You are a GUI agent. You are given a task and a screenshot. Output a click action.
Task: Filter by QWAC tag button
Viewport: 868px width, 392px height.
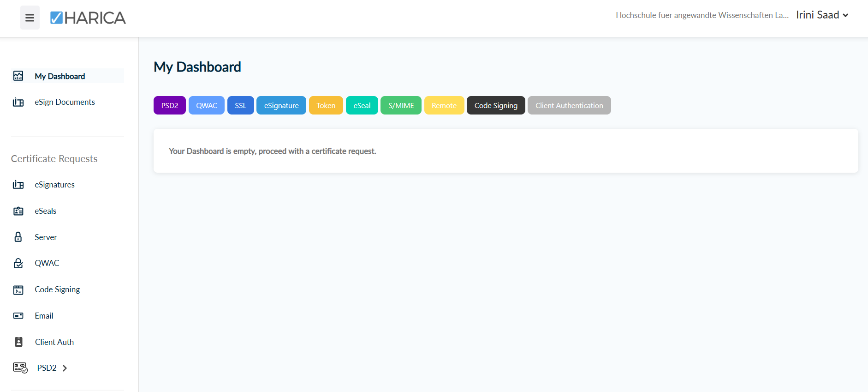coord(207,105)
